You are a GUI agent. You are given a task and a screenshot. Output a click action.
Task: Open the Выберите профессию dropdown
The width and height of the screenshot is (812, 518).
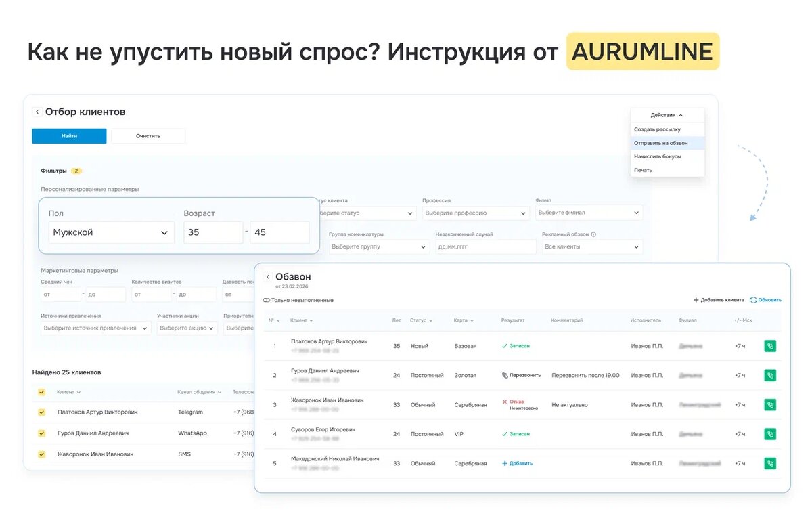coord(476,213)
